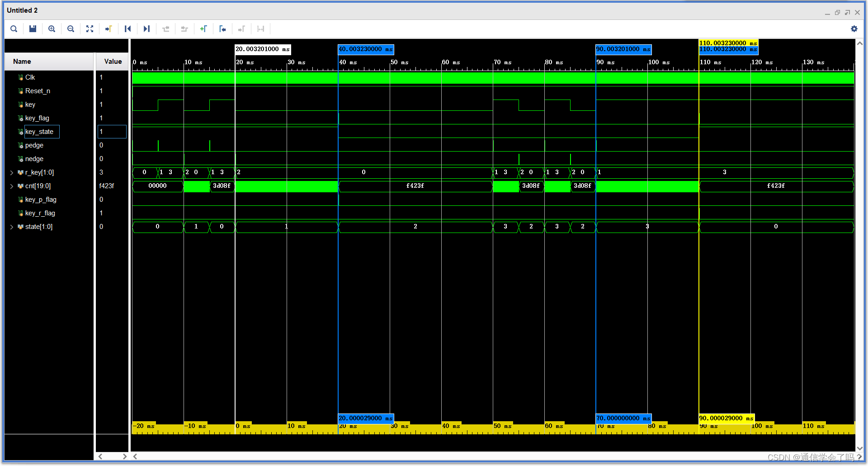Viewport: 868px width, 466px height.
Task: Select blue marker at 40.003230000 ms
Action: click(366, 49)
